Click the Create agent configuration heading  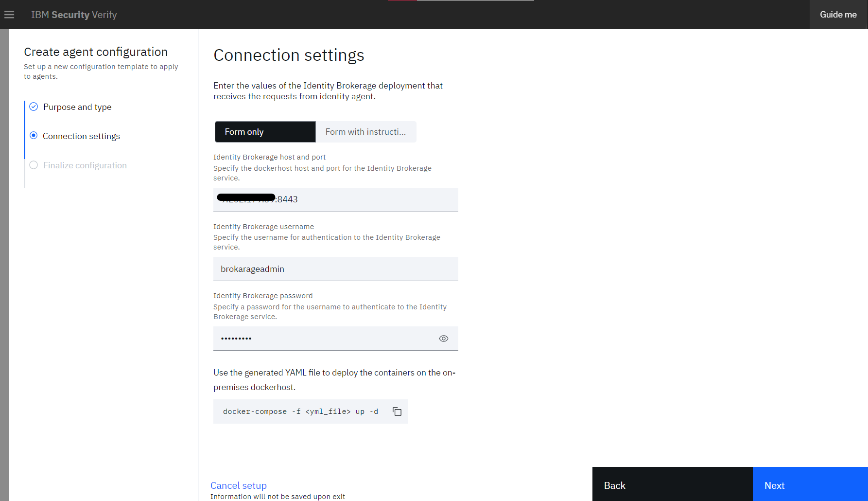(x=96, y=52)
